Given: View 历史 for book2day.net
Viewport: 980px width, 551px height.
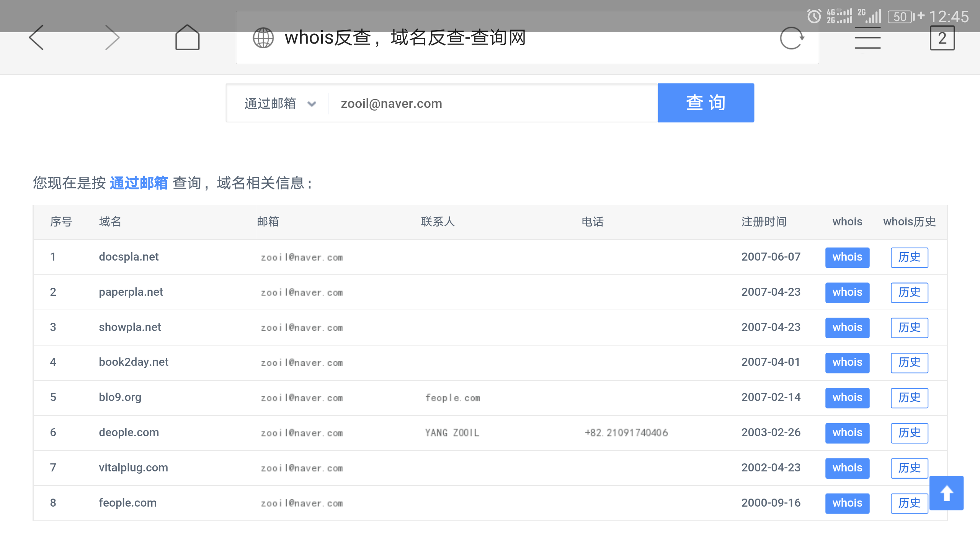Looking at the screenshot, I should [909, 362].
